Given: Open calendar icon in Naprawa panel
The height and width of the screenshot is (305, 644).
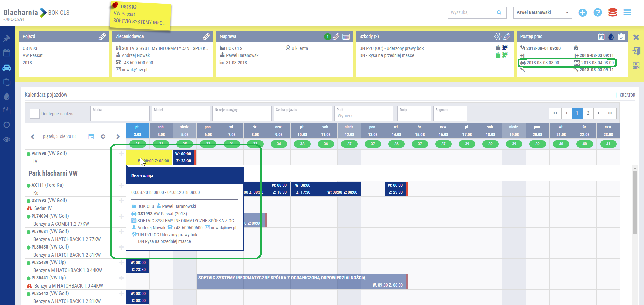Looking at the screenshot, I should click(346, 37).
